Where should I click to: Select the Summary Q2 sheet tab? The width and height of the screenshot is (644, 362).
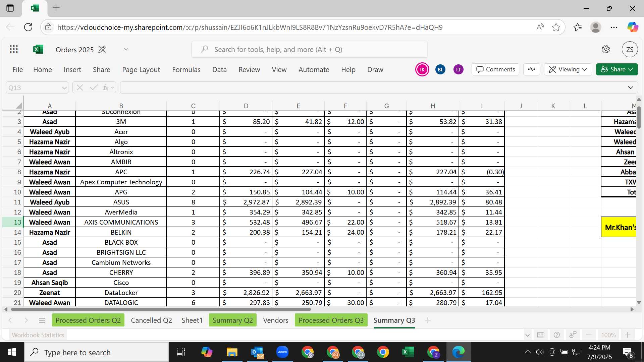[x=233, y=320]
